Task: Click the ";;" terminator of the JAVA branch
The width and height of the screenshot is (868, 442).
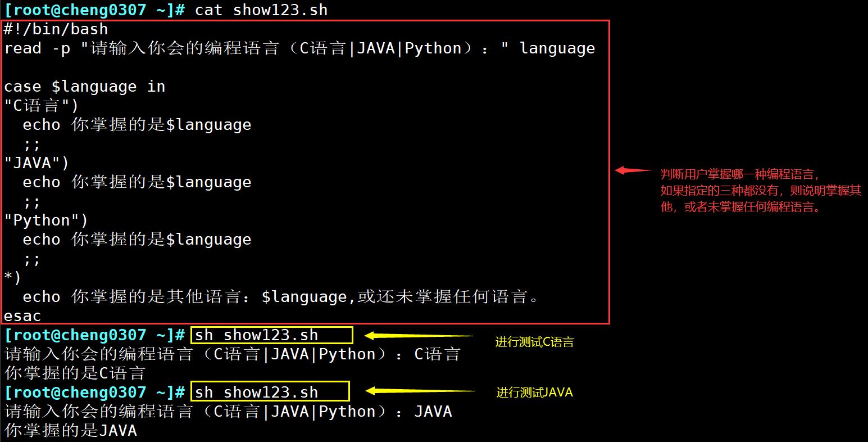Action: coord(32,202)
